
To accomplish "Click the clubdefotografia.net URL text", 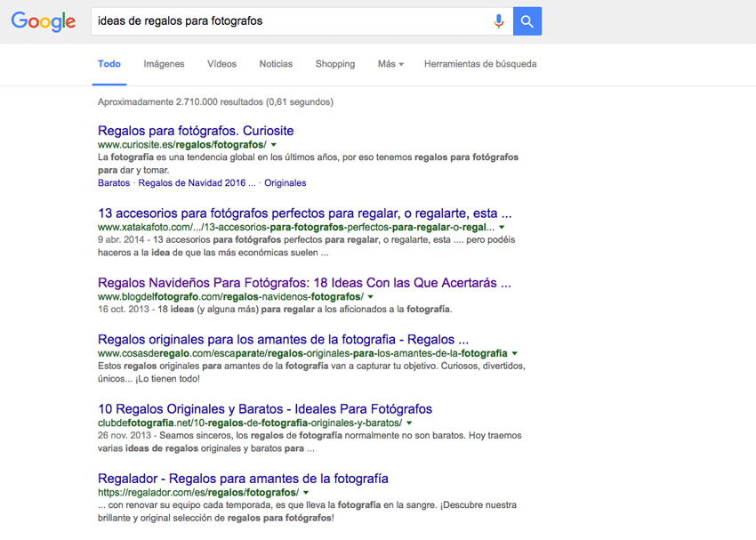I will [x=250, y=423].
